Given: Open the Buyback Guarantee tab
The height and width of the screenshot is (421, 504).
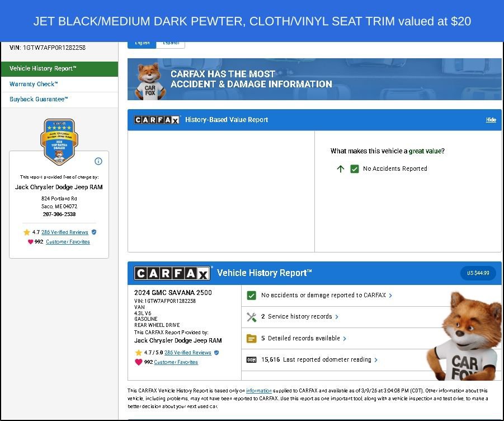Looking at the screenshot, I should click(x=39, y=99).
